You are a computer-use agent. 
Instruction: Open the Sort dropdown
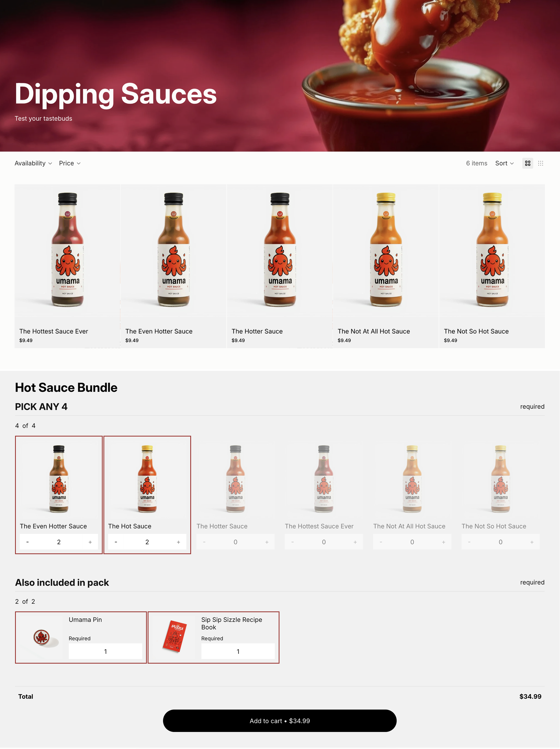tap(504, 163)
